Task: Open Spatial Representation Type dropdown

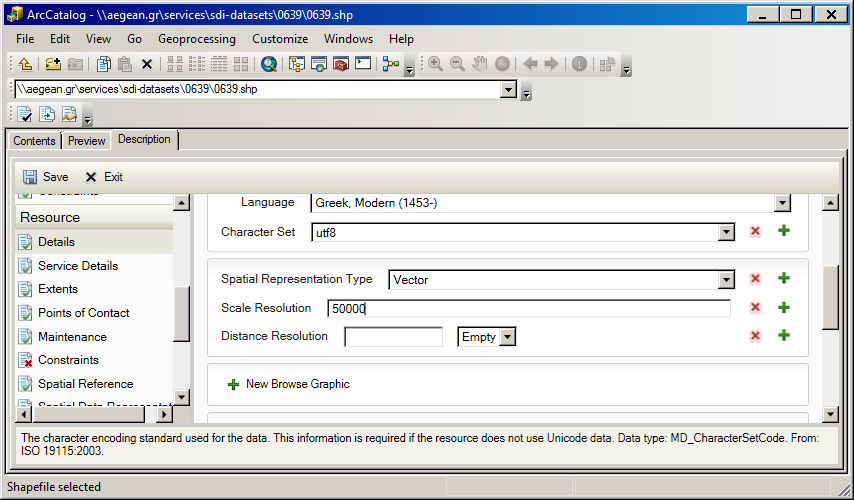Action: pos(726,280)
